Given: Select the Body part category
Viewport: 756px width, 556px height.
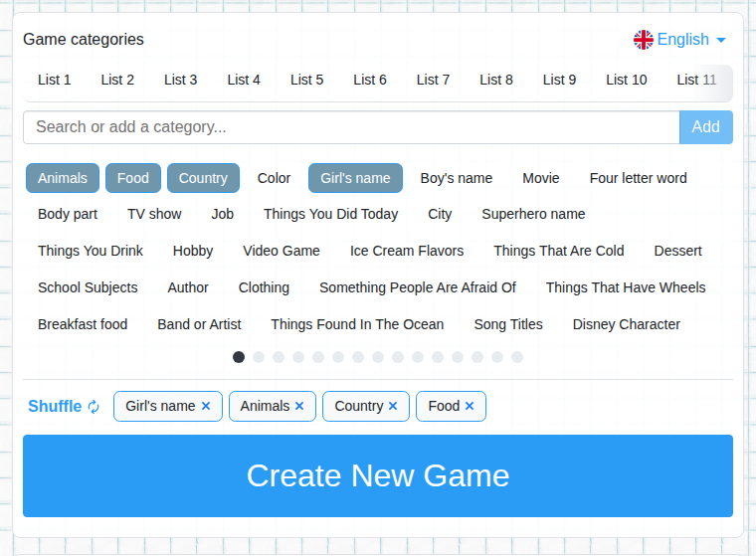Looking at the screenshot, I should click(x=68, y=214).
